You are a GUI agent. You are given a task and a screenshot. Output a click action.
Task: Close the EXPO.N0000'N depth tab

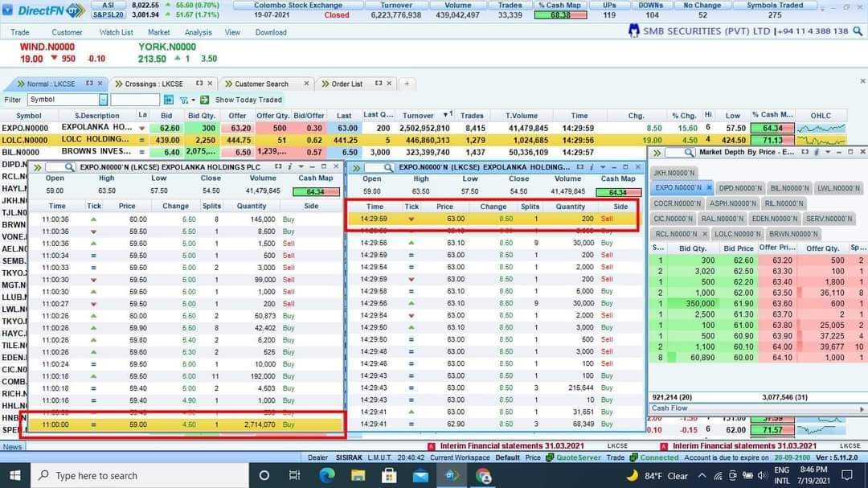coord(709,188)
